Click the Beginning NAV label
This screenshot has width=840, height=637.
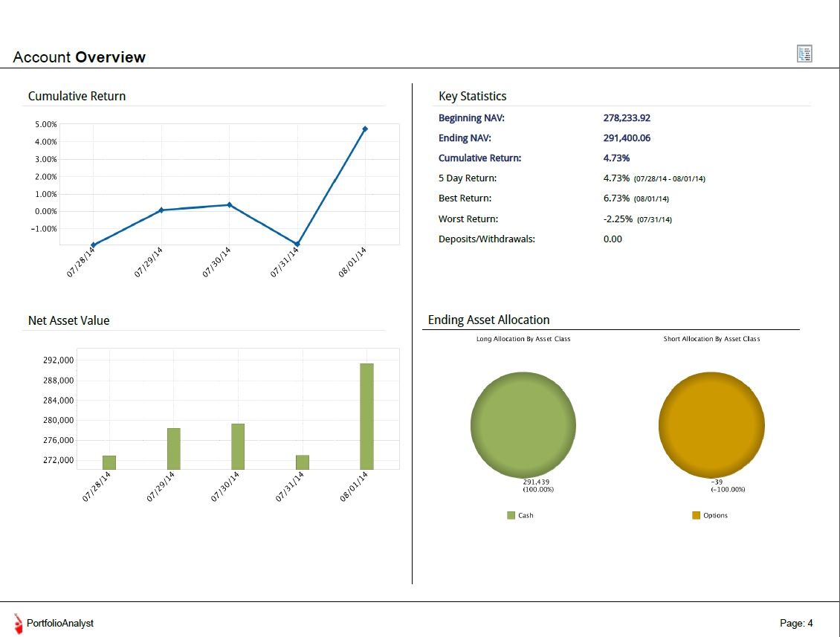click(471, 118)
